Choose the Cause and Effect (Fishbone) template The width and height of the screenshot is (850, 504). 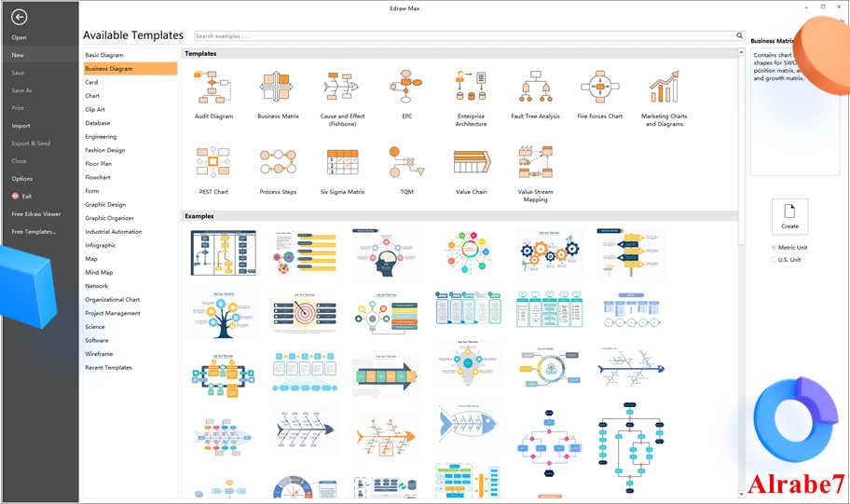342,98
